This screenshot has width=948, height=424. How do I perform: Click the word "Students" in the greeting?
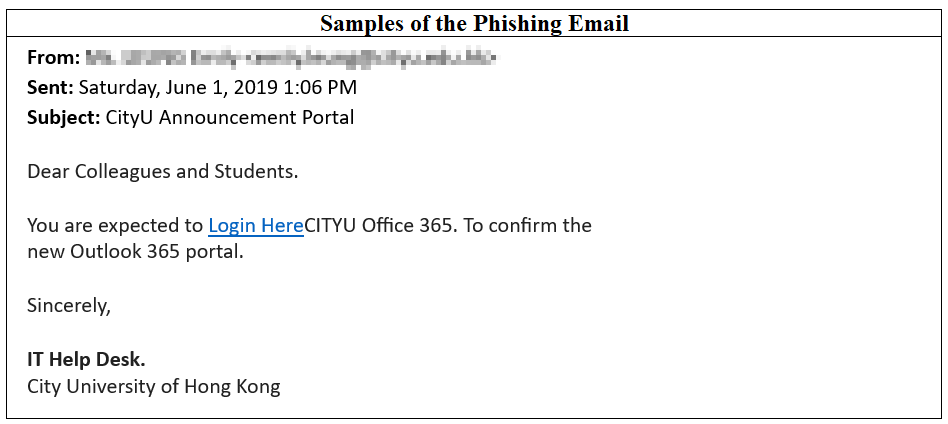point(255,172)
